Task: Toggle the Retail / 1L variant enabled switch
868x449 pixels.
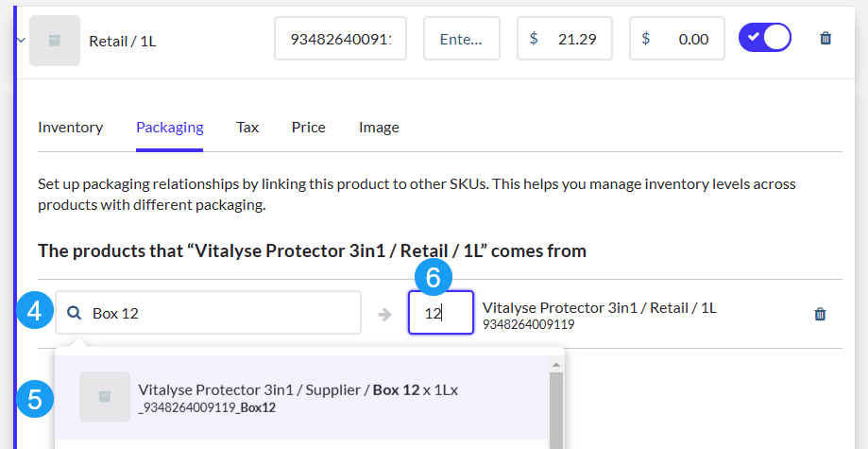Action: click(765, 37)
